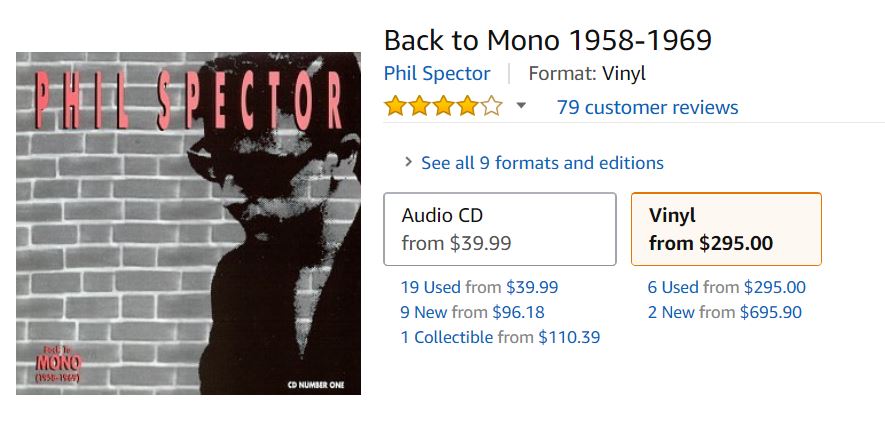
Task: Click the $39.99 used price
Action: pos(532,287)
